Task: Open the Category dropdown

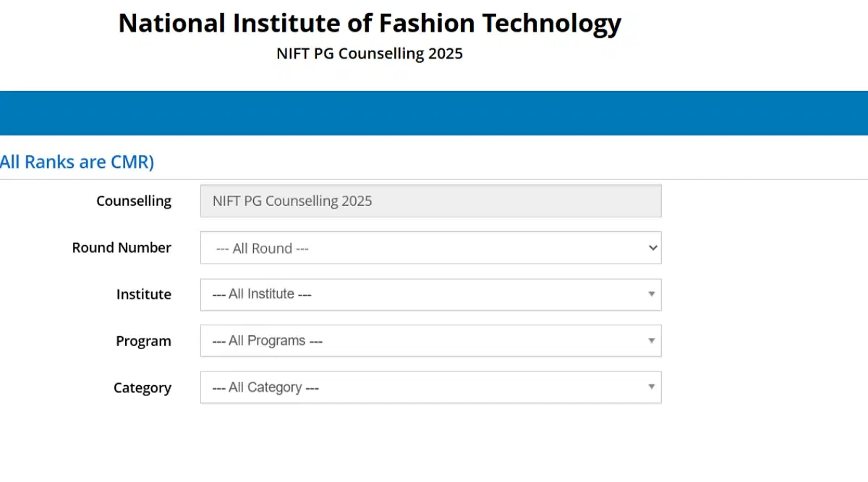Action: point(430,387)
